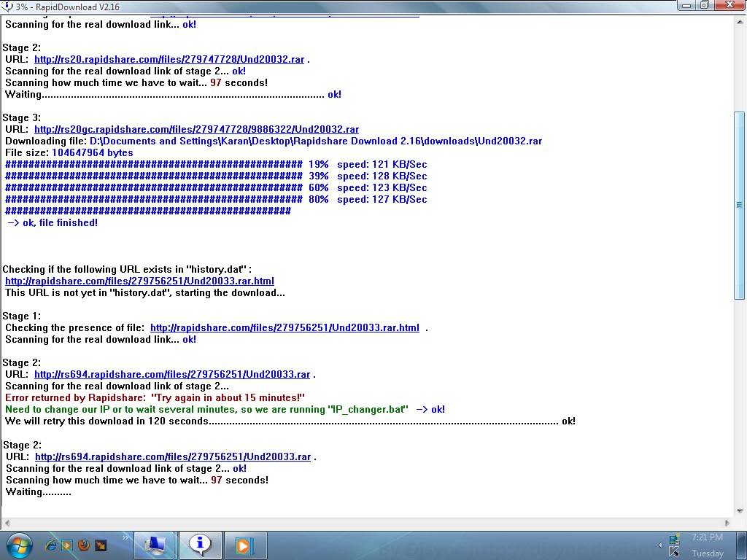Click 'This URL is not yet in history.dat' line
The height and width of the screenshot is (560, 747).
pos(145,293)
